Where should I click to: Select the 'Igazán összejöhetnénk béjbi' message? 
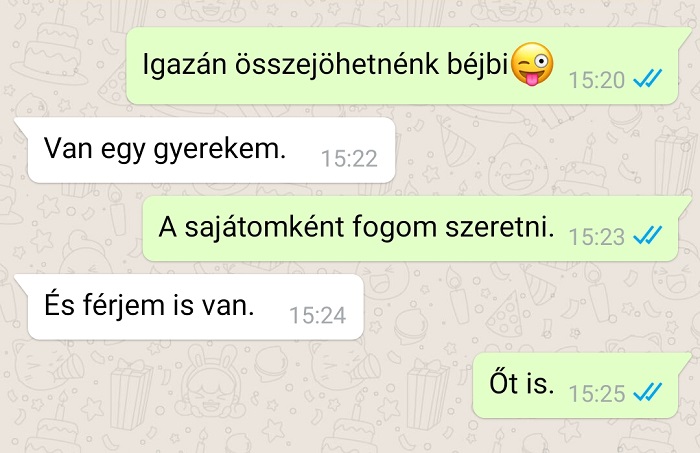(x=402, y=66)
